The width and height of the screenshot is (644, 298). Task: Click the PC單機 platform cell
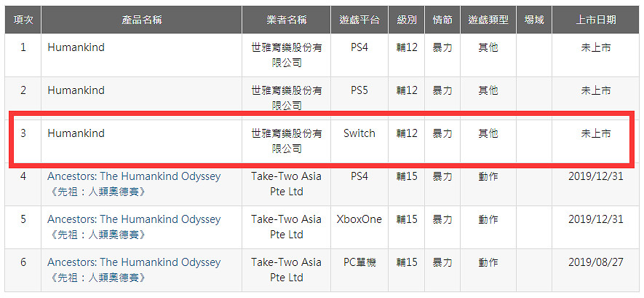359,262
